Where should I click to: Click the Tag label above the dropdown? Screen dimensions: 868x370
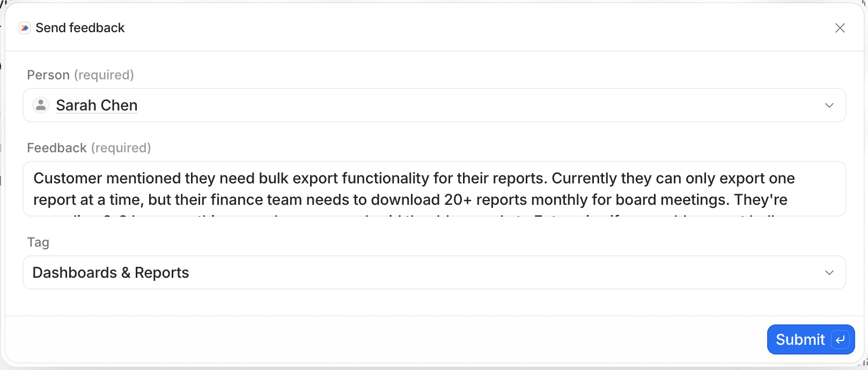pos(38,242)
